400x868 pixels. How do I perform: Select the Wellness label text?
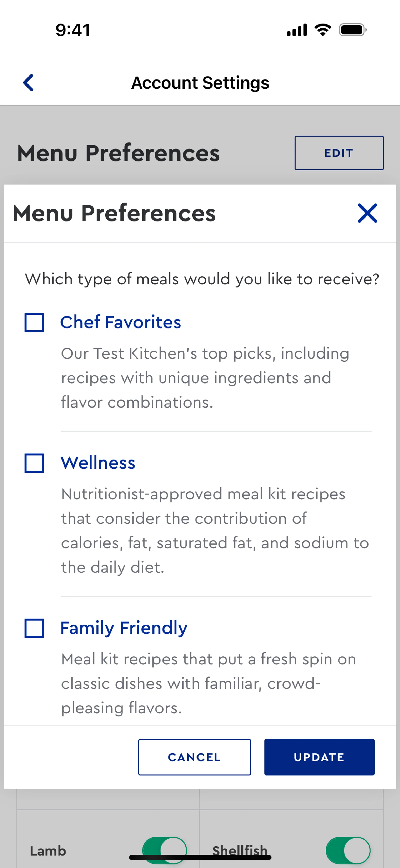tap(98, 463)
